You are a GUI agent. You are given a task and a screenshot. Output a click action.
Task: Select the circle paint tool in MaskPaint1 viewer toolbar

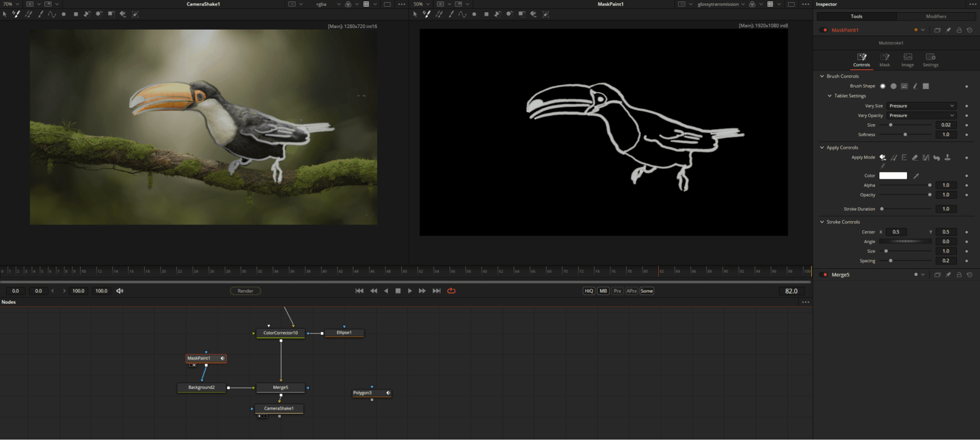[474, 14]
